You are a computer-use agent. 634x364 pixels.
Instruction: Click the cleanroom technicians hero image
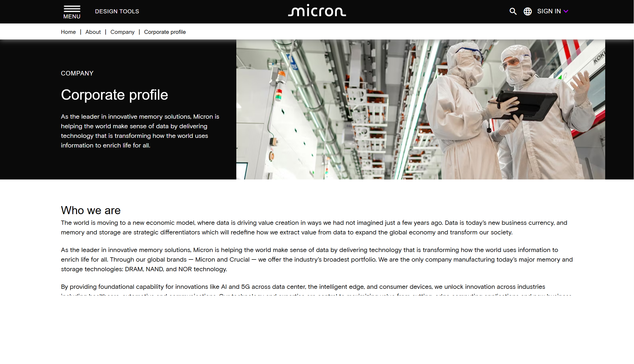pyautogui.click(x=421, y=109)
